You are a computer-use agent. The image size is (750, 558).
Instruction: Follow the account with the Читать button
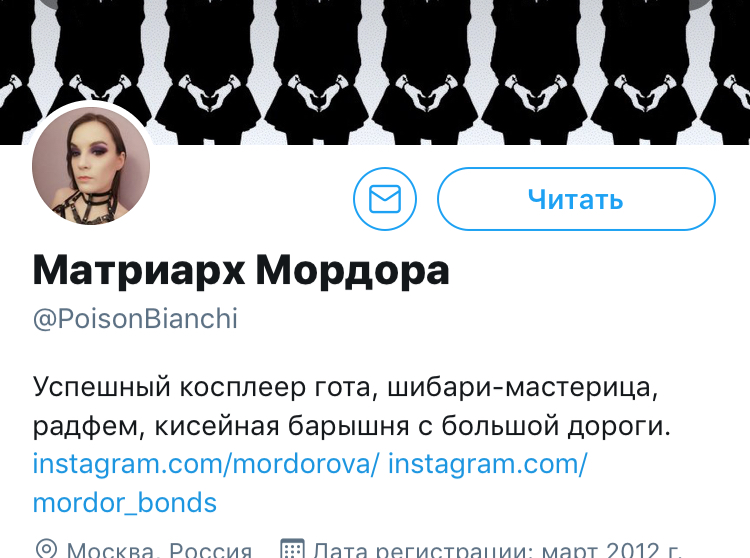click(576, 198)
